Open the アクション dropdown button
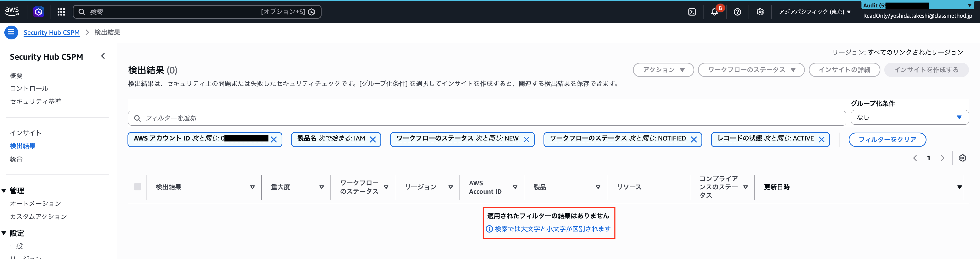 (x=664, y=70)
